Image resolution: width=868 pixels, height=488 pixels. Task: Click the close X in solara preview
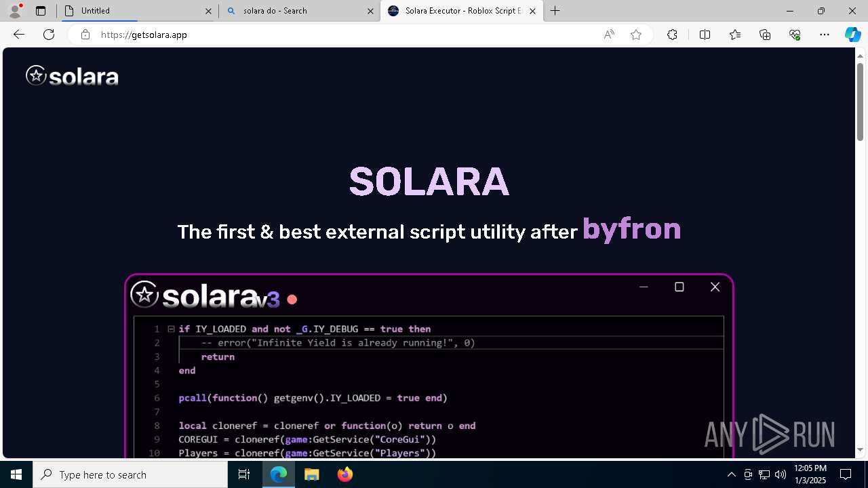click(x=715, y=287)
